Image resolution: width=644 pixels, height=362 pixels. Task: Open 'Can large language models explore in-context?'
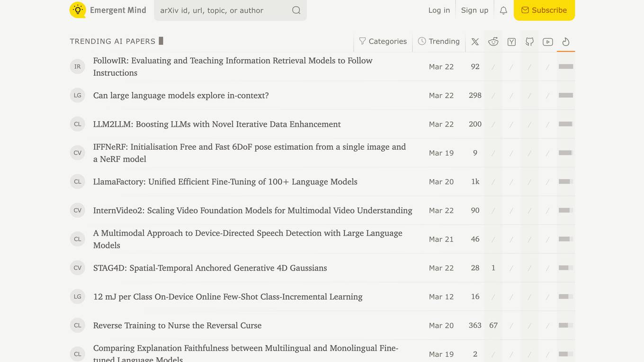[181, 95]
